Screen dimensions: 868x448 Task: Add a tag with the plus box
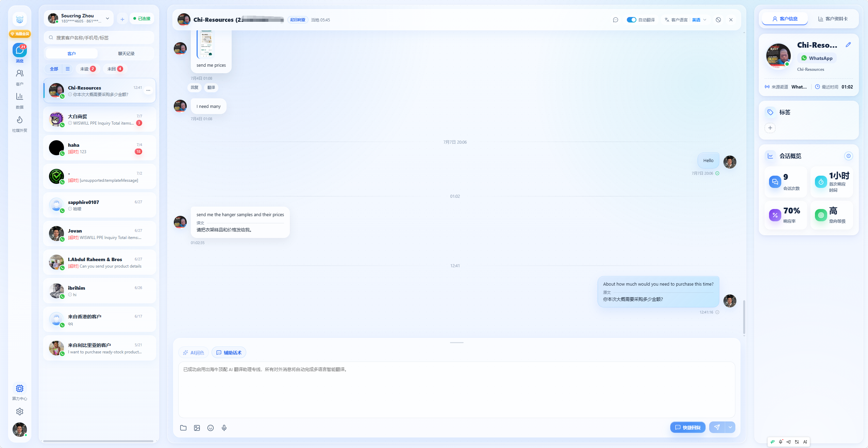tap(770, 128)
